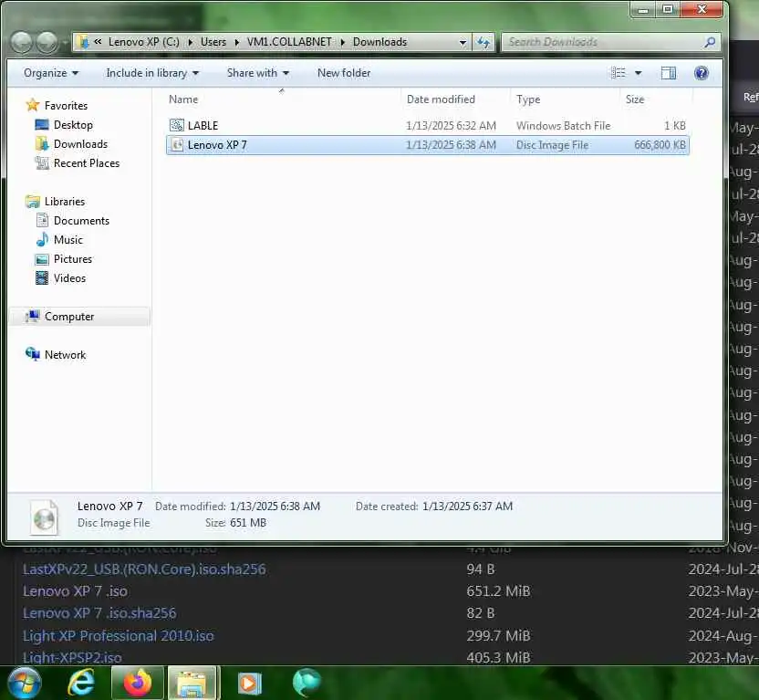Open the Share with dropdown

258,73
